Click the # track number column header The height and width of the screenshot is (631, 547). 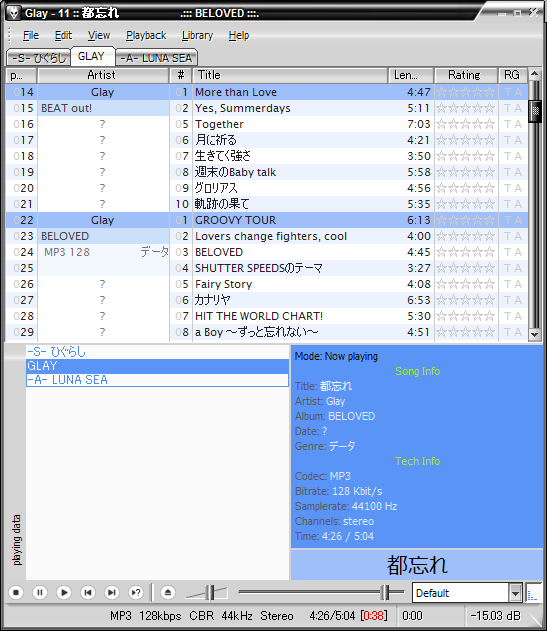click(x=181, y=75)
